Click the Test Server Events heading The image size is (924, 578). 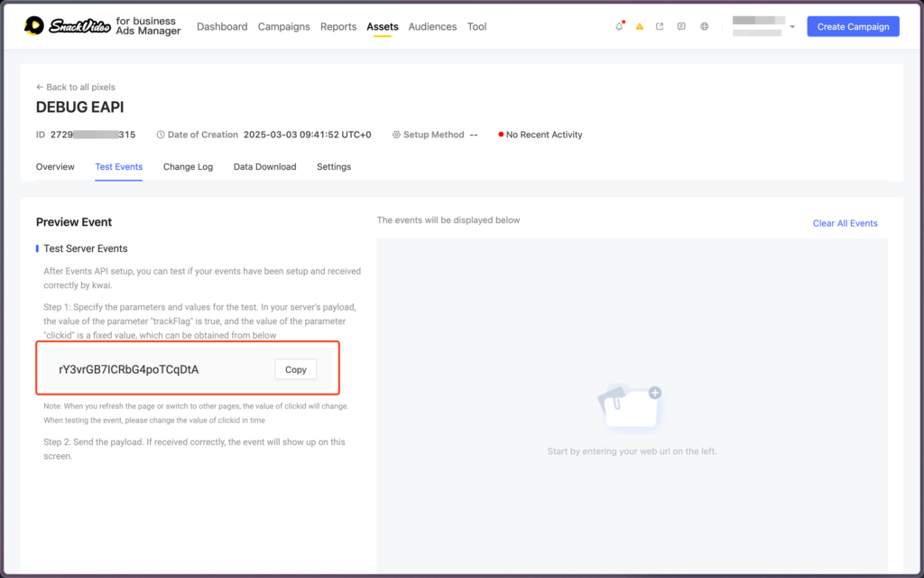[x=86, y=249]
